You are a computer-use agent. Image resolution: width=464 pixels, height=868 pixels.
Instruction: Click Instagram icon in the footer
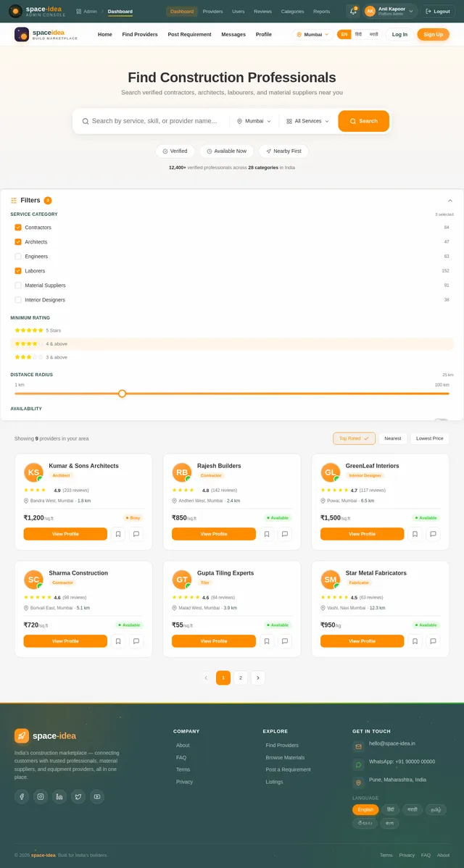41,796
